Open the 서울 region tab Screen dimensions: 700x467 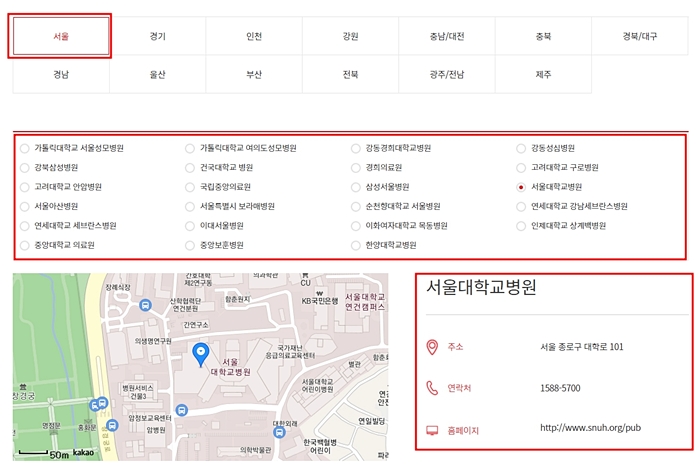(x=61, y=36)
